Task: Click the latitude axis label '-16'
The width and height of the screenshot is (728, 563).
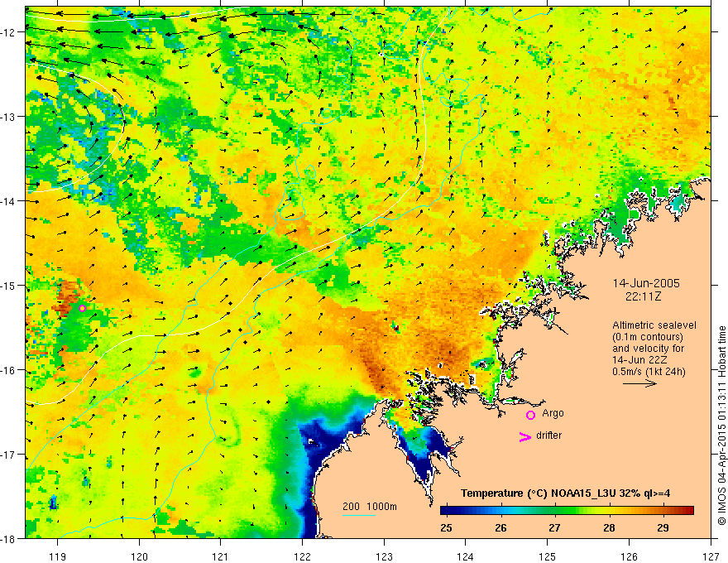Action: coord(9,370)
